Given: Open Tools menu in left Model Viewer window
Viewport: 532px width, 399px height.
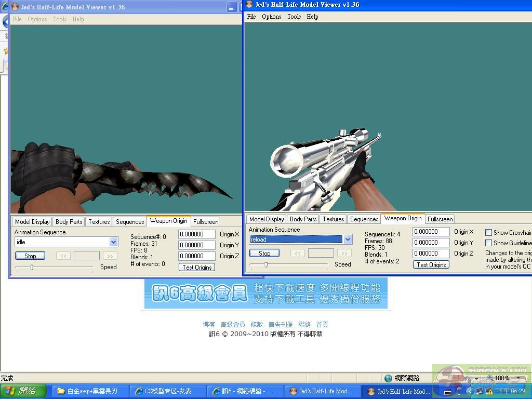Looking at the screenshot, I should [60, 19].
